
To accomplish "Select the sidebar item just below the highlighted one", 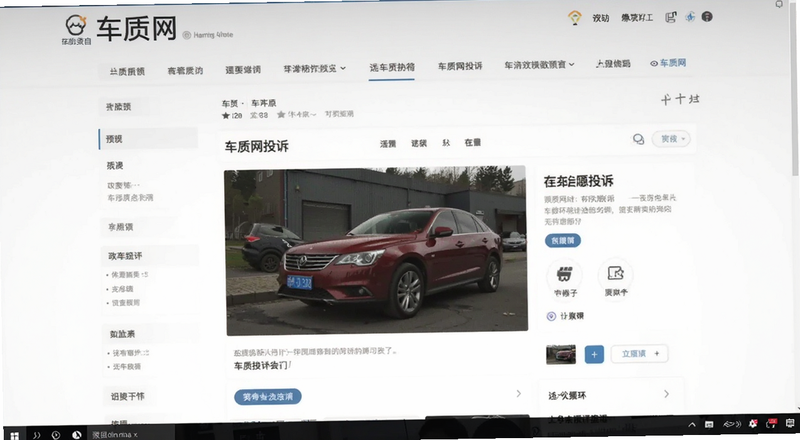I will (115, 165).
